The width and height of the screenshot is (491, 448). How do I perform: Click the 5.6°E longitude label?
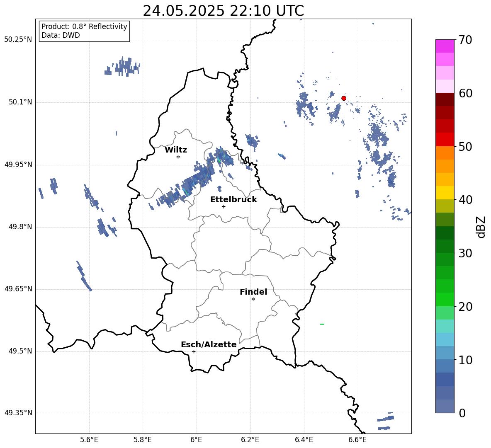(x=89, y=440)
